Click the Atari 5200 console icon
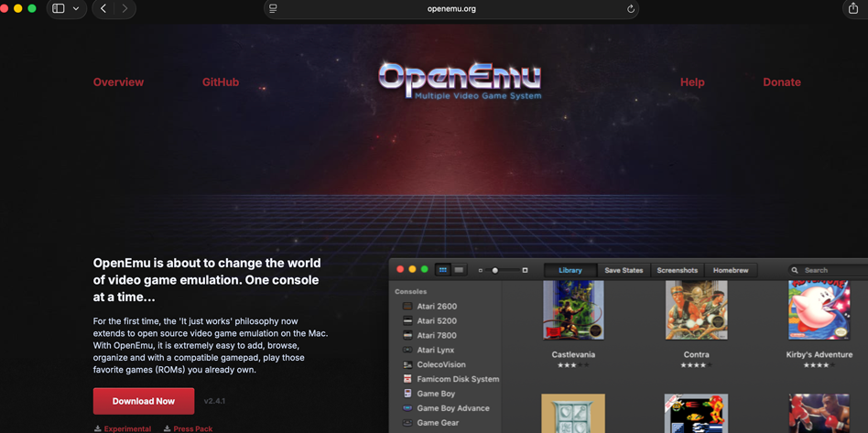This screenshot has height=433, width=868. (x=407, y=320)
